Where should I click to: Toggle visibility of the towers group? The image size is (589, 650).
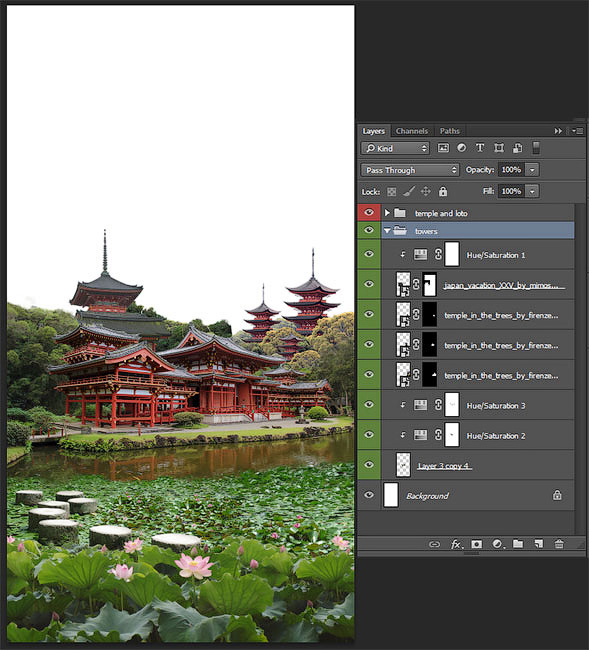[x=368, y=230]
